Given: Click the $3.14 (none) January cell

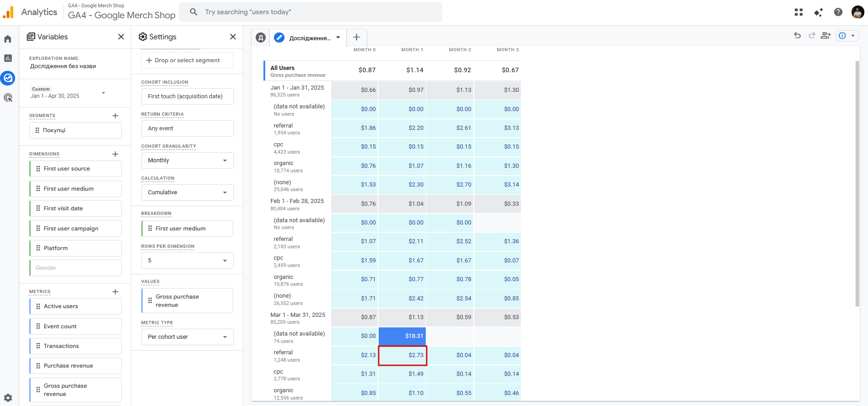Looking at the screenshot, I should pos(498,185).
